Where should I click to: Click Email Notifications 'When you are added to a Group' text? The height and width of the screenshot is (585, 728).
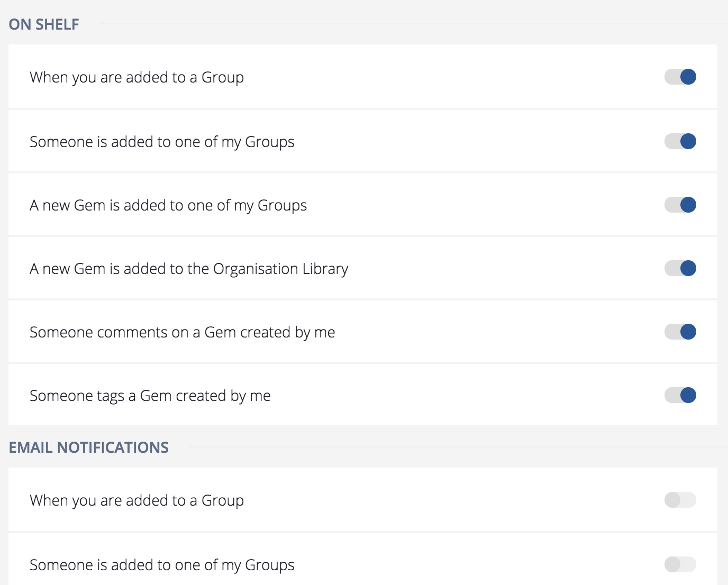pos(136,500)
